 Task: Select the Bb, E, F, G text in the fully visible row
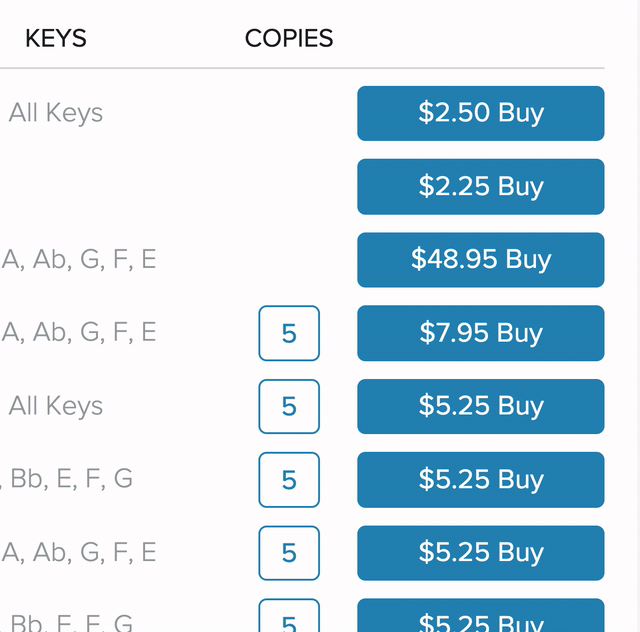70,480
